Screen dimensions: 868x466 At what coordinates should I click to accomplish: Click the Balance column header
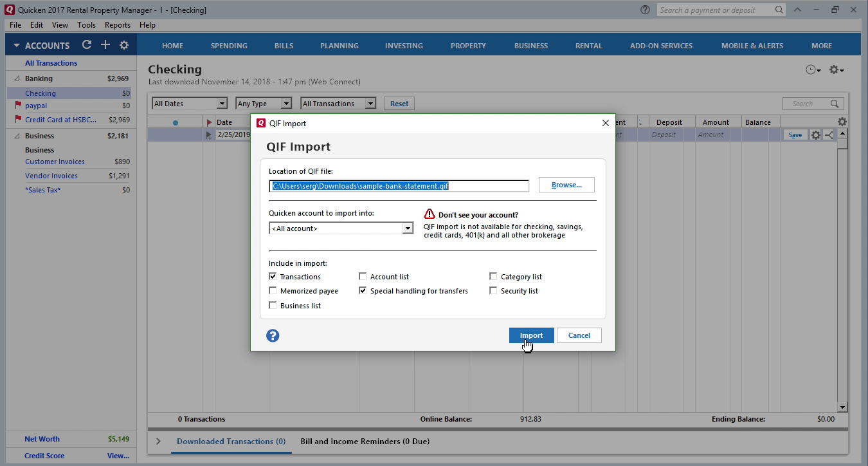tap(758, 122)
